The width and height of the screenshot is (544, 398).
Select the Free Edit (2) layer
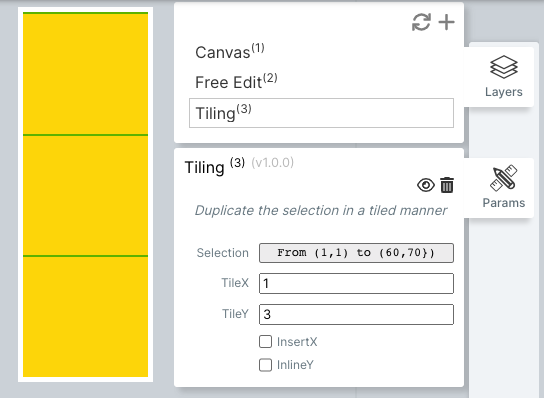tap(236, 82)
